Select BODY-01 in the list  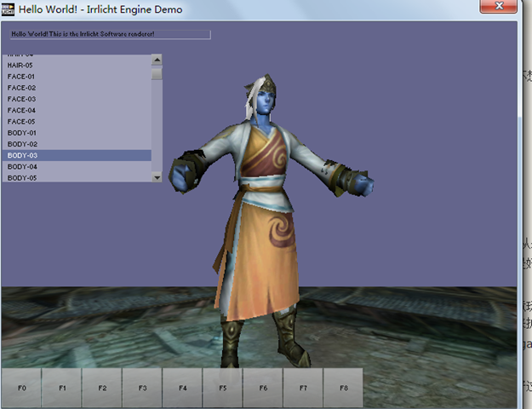point(77,133)
